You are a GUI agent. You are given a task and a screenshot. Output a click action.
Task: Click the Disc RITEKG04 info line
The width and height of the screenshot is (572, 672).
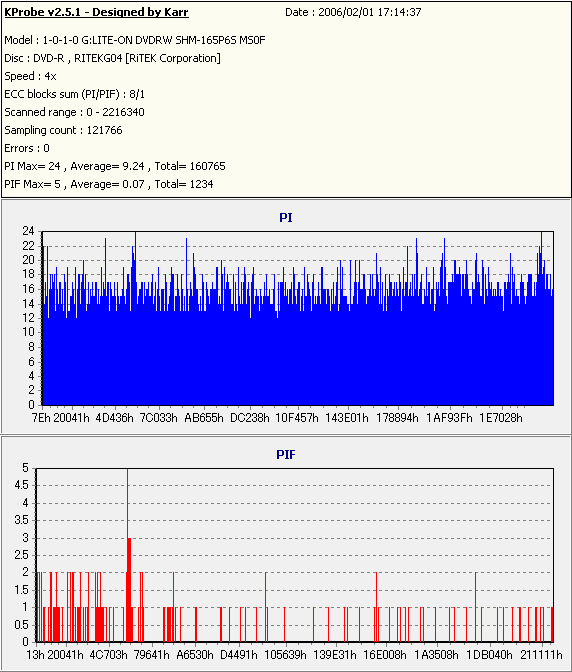pyautogui.click(x=113, y=58)
